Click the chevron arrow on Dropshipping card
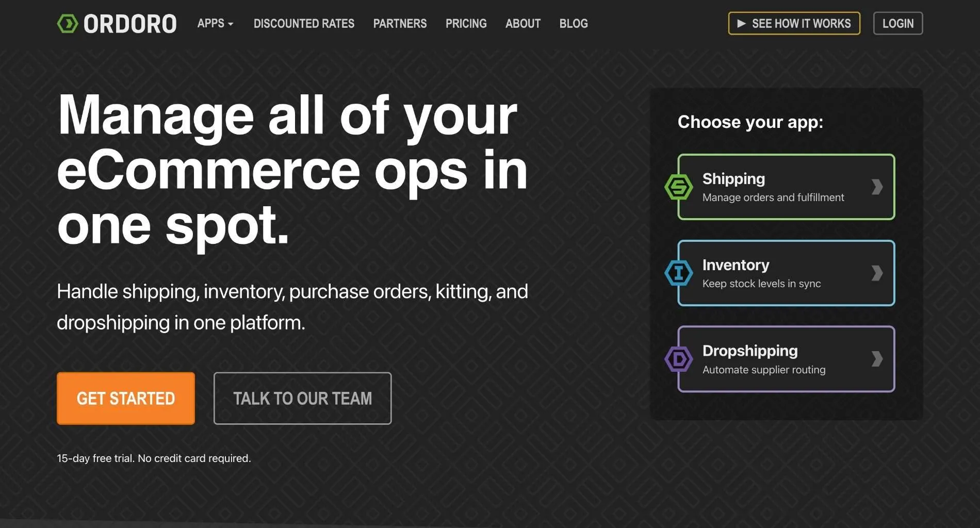The width and height of the screenshot is (980, 528). click(x=877, y=359)
